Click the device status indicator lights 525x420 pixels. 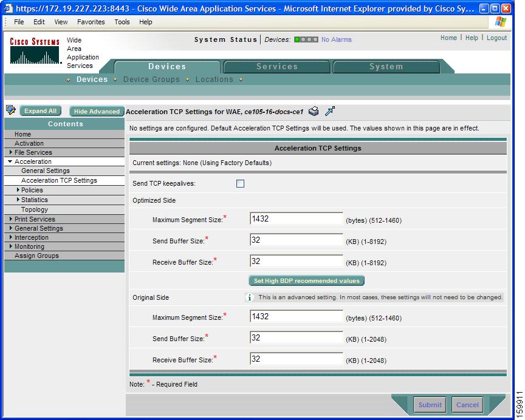(306, 39)
